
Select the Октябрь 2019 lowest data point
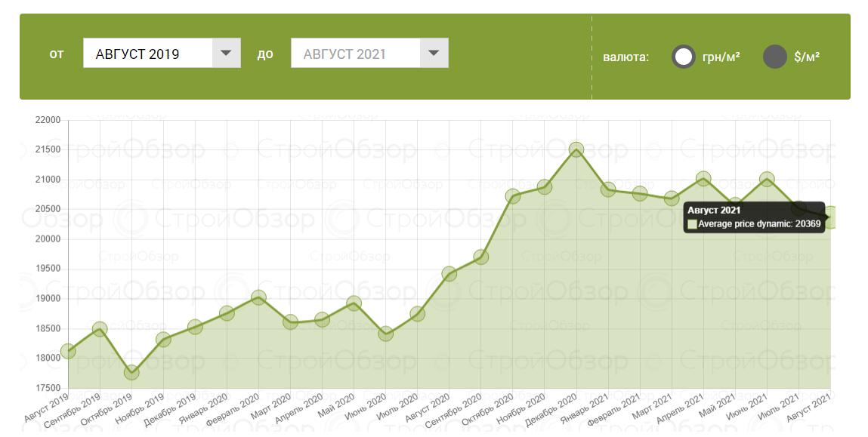click(131, 372)
